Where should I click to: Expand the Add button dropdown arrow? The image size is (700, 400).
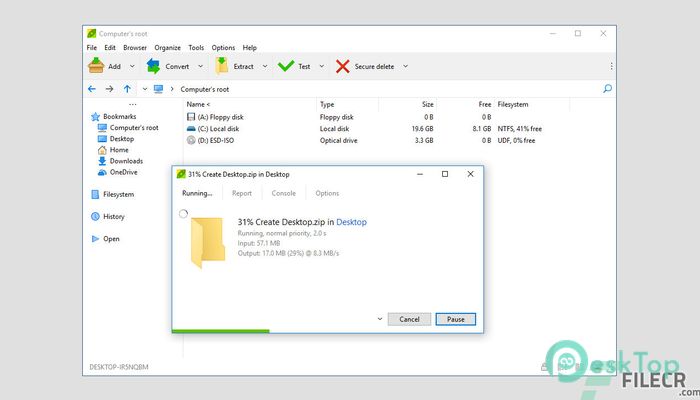[132, 66]
